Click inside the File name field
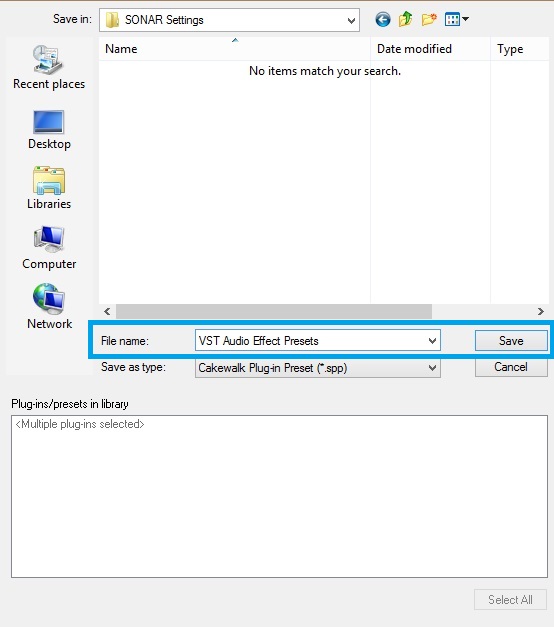Screen dimensions: 554x627 310,340
